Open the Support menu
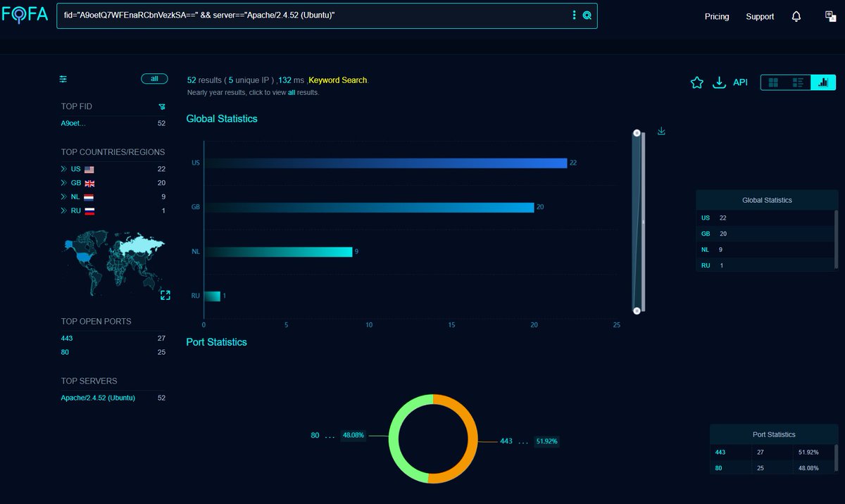Screen dimensions: 845x504 760,16
